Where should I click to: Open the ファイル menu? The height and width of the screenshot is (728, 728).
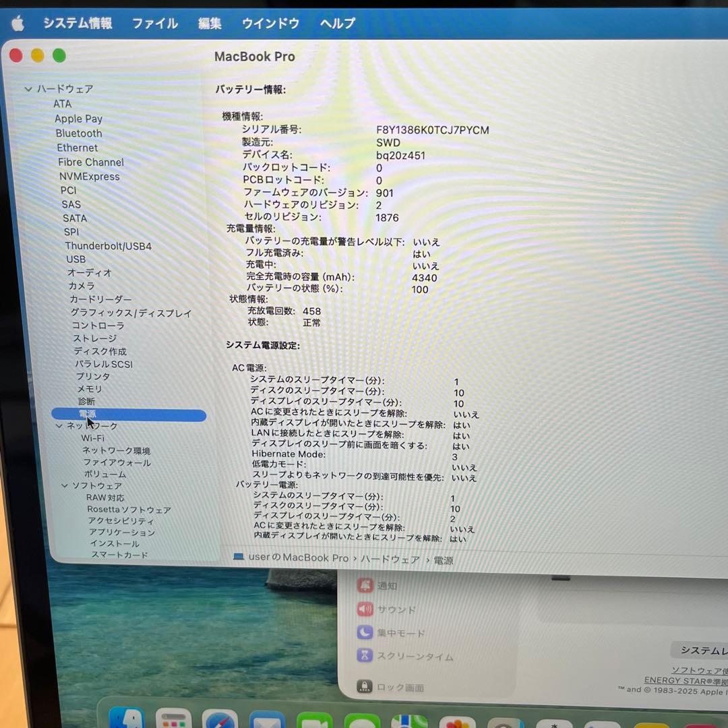[x=154, y=24]
